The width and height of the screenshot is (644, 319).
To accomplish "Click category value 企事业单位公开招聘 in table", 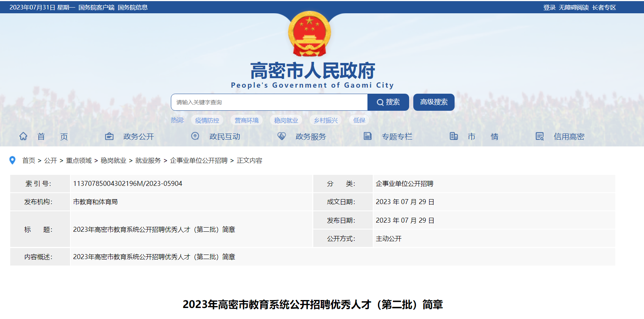I will click(405, 184).
